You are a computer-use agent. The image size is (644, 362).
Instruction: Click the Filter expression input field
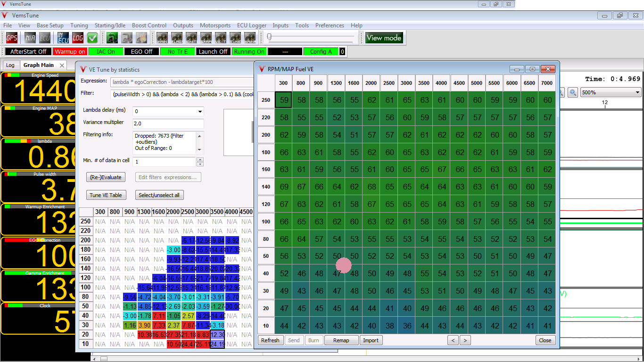coord(182,94)
